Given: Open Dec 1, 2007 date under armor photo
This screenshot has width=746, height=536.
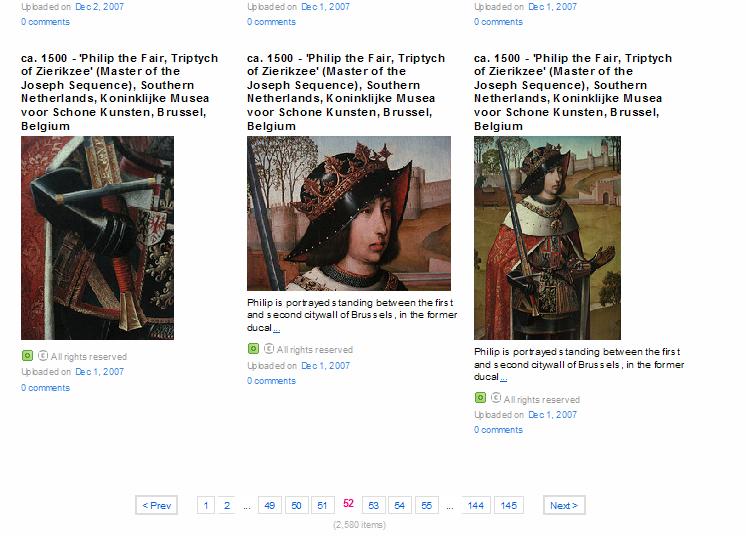Looking at the screenshot, I should coord(99,372).
